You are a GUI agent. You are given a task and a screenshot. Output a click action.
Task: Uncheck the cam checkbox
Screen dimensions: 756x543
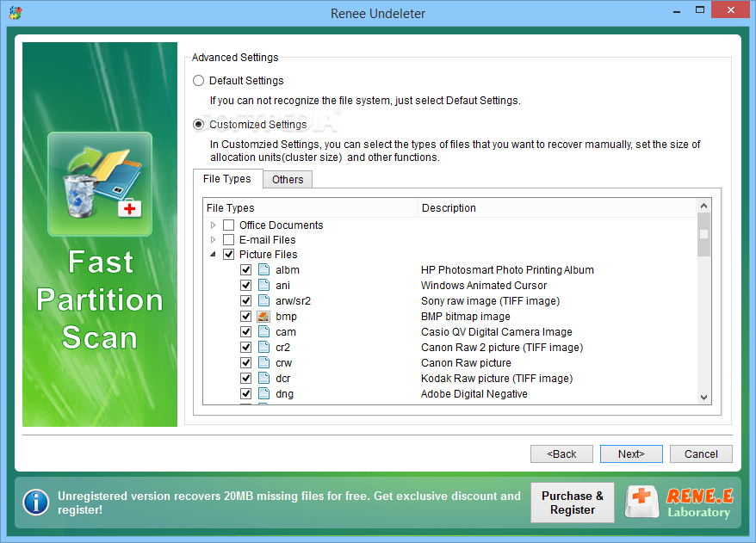(246, 331)
